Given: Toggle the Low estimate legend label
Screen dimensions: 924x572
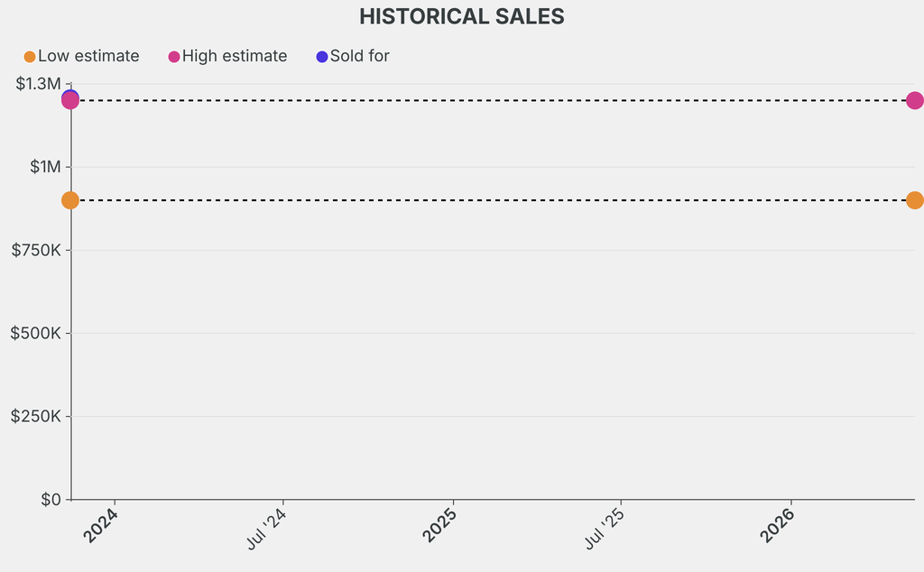Looking at the screenshot, I should click(88, 56).
